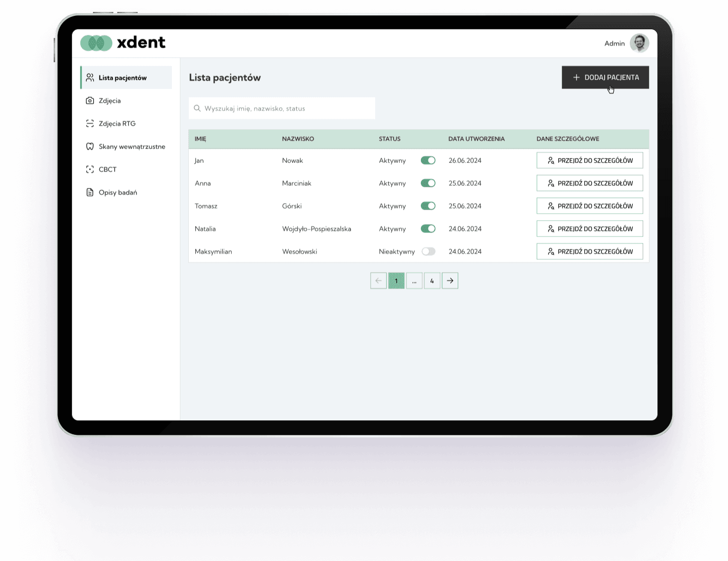Toggle the status of Natalia Wojdyło-Pospieszalska
Screen dimensions: 728x561
tap(428, 229)
